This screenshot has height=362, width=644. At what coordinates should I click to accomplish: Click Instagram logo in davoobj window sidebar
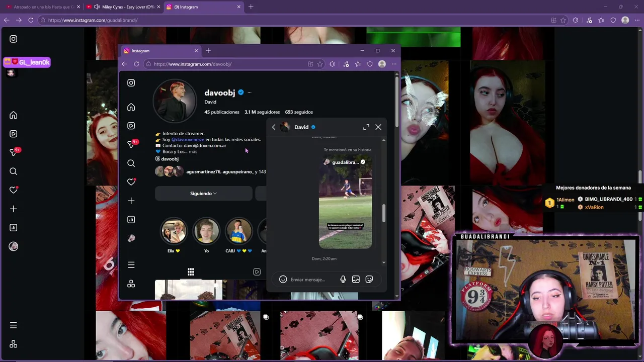[131, 83]
